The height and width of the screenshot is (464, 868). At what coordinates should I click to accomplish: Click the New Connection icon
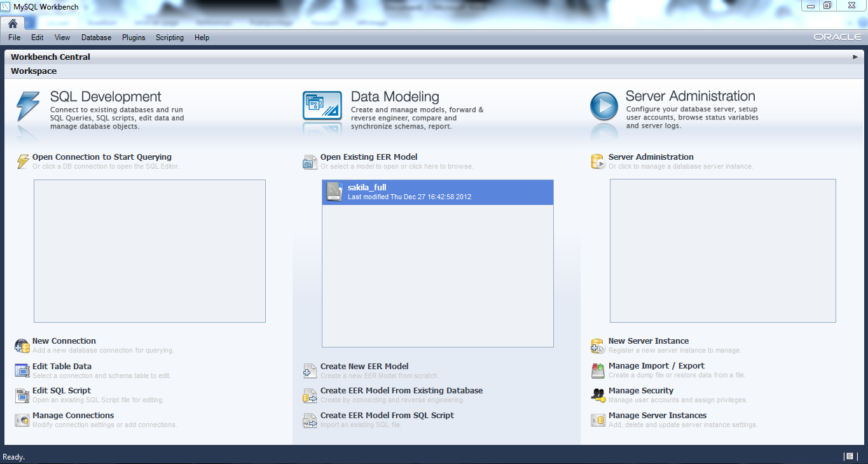(22, 346)
